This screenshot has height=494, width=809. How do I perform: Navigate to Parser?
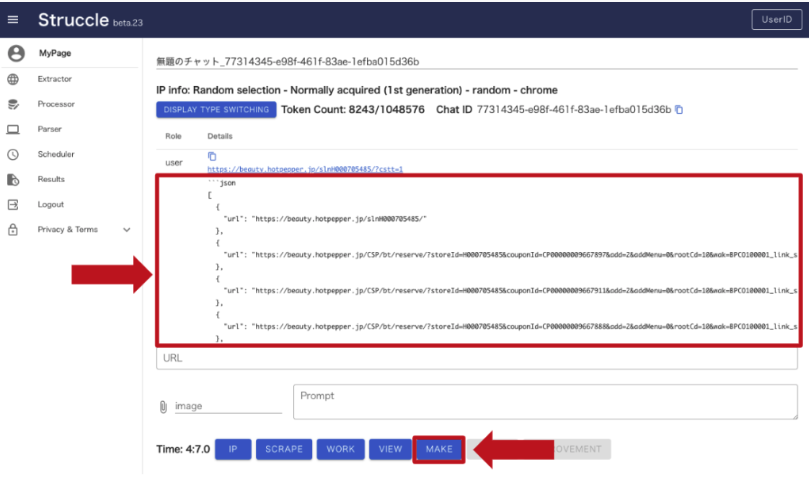pyautogui.click(x=50, y=129)
